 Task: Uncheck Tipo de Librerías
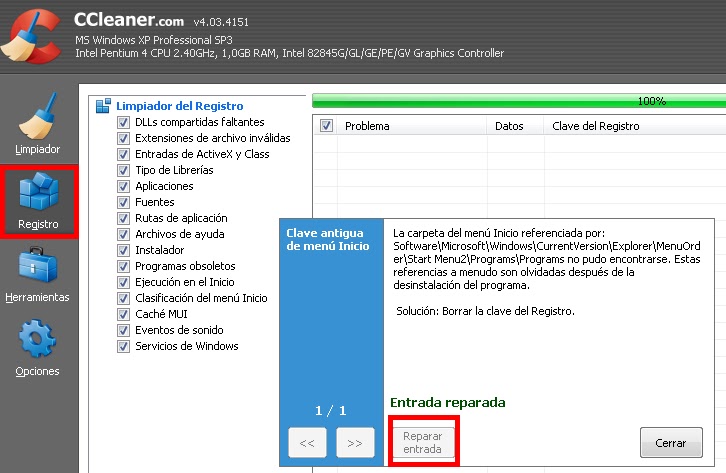pos(123,170)
